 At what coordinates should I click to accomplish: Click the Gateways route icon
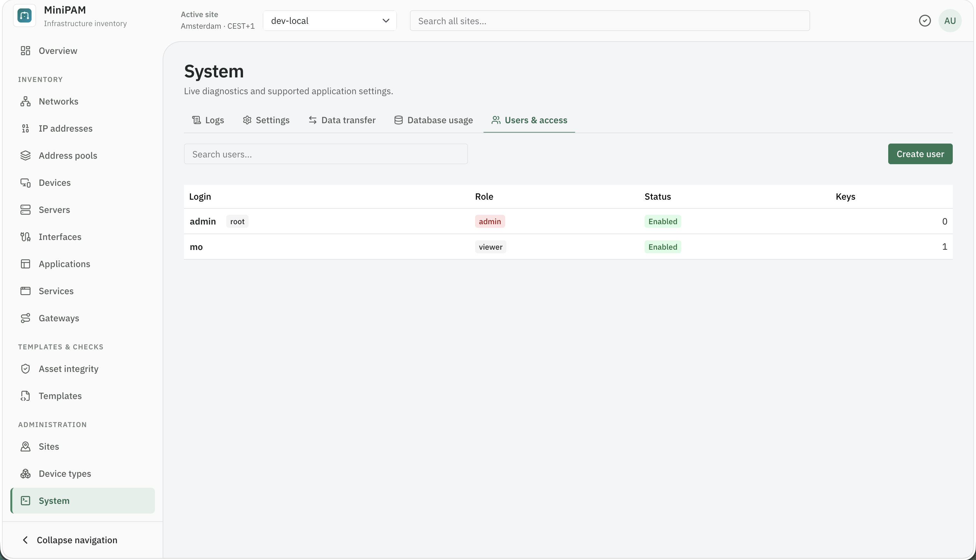25,318
